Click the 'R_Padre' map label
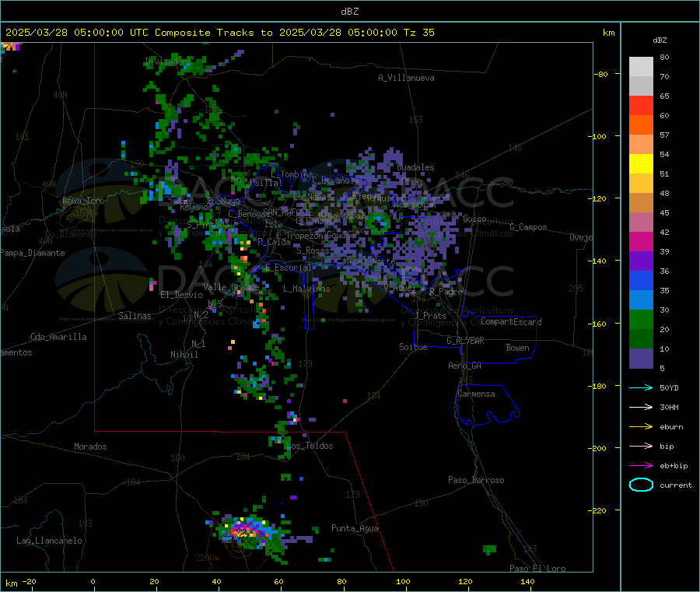This screenshot has width=700, height=592. [x=446, y=292]
